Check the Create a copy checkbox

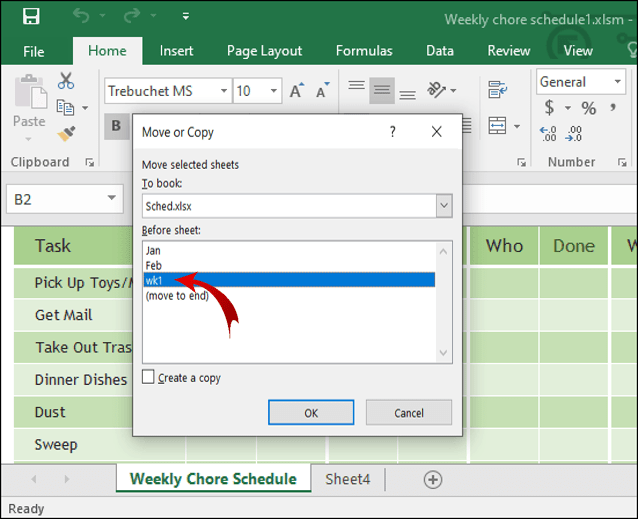(148, 377)
